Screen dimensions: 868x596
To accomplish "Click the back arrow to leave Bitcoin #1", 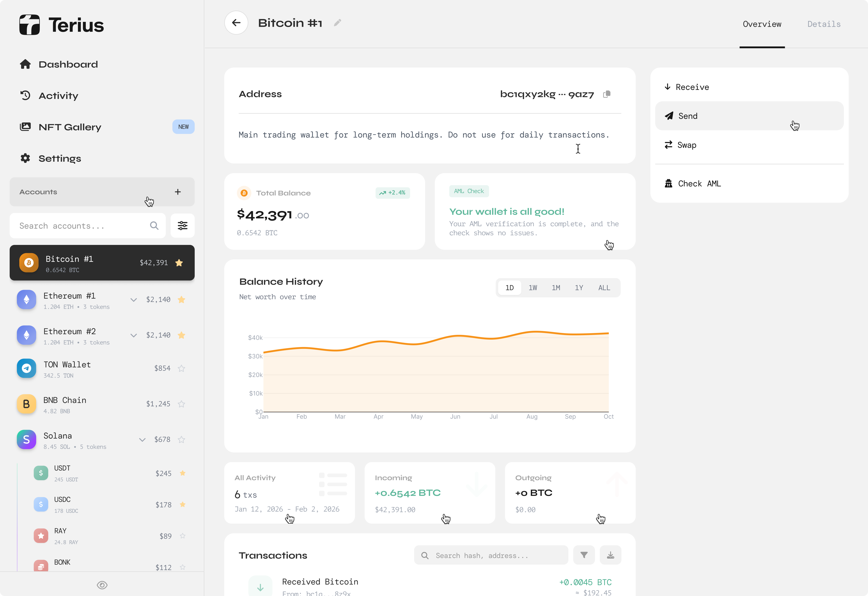I will click(236, 22).
